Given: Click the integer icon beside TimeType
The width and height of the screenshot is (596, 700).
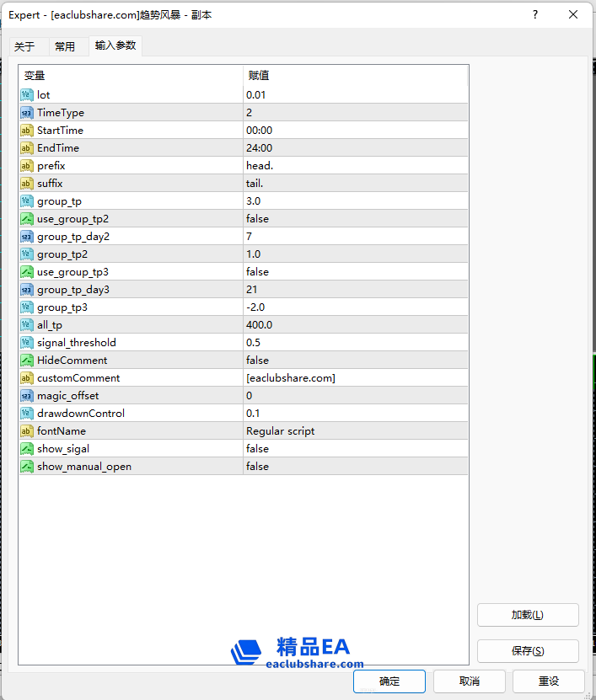Looking at the screenshot, I should click(x=26, y=113).
